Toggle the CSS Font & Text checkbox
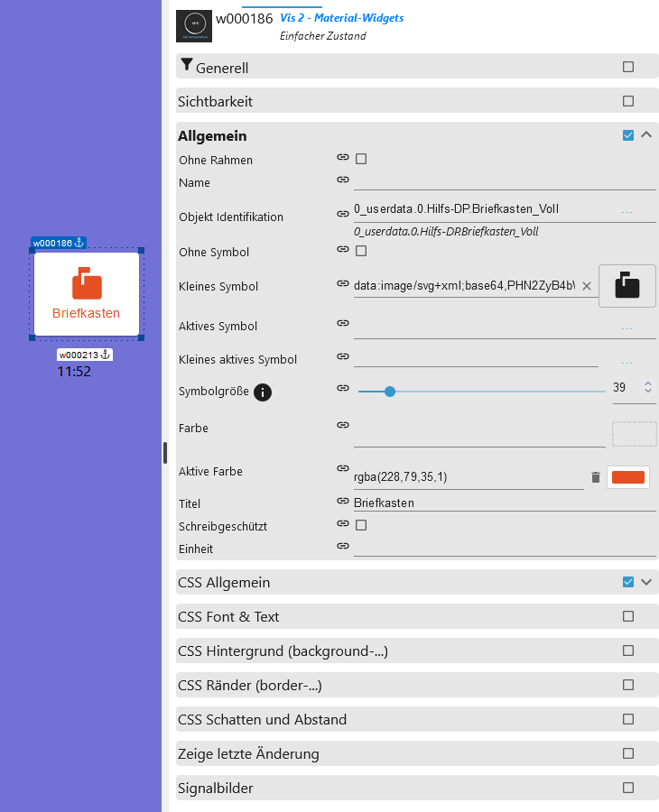 pos(628,616)
